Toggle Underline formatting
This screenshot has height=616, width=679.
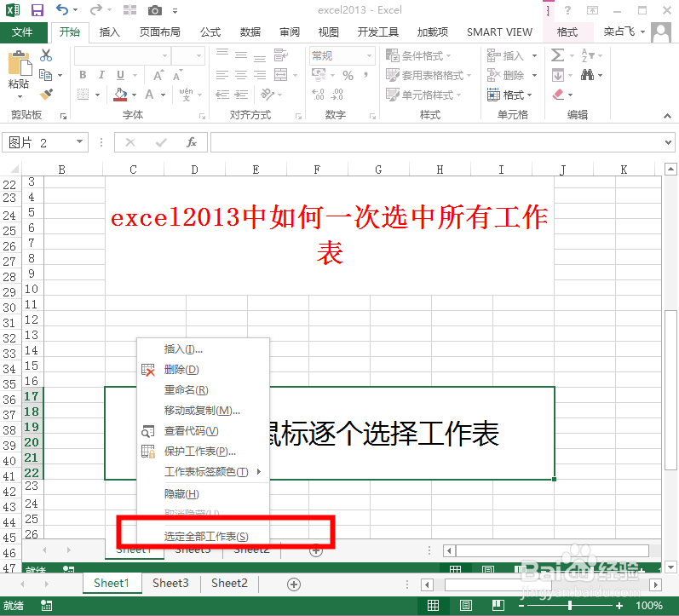[x=120, y=75]
